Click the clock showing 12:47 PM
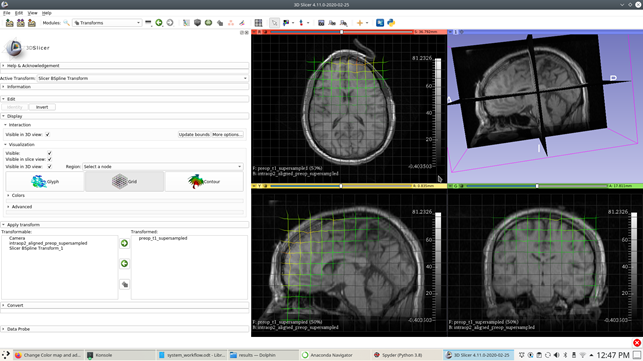Screen dimensions: 643x361 [x=613, y=355]
